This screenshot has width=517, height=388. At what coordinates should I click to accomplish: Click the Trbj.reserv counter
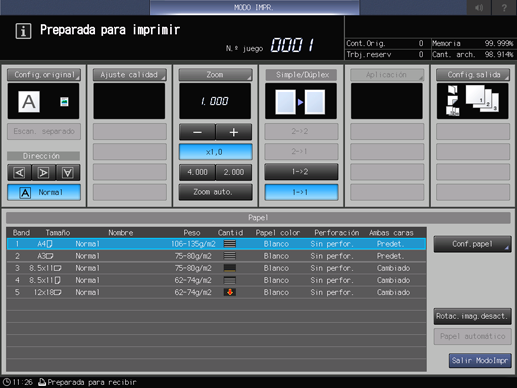[385, 54]
